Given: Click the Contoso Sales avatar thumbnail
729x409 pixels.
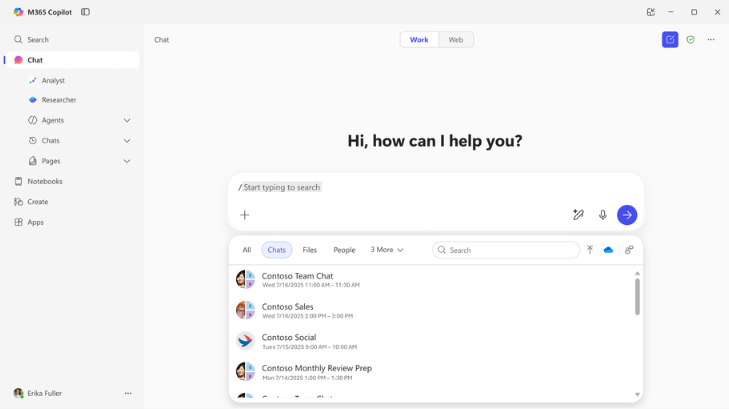Looking at the screenshot, I should tap(245, 310).
